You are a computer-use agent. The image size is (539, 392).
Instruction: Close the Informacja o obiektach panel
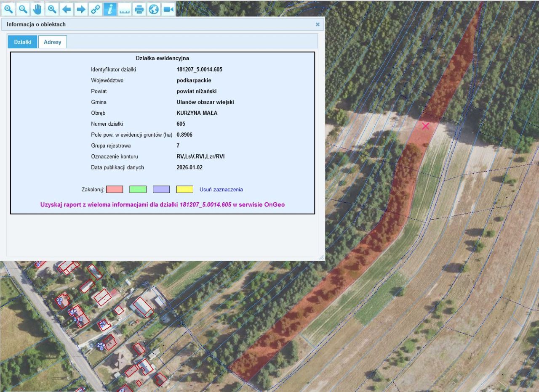318,24
